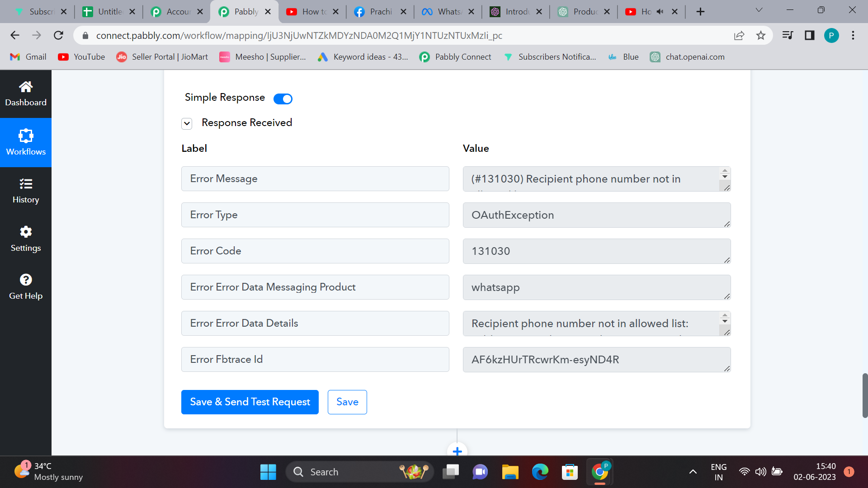The image size is (868, 488).
Task: Open the media control icon in toolbar
Action: tap(788, 35)
